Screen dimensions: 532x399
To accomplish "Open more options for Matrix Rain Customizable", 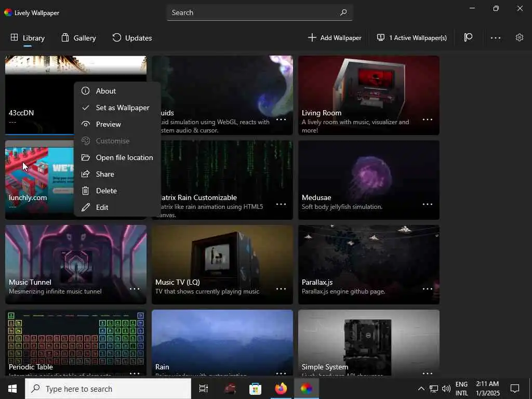I will [x=281, y=204].
